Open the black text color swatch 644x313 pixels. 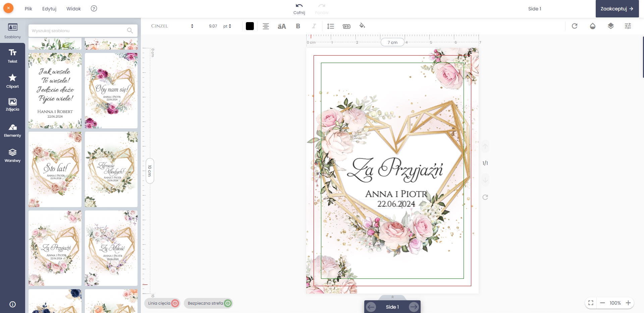pyautogui.click(x=250, y=26)
